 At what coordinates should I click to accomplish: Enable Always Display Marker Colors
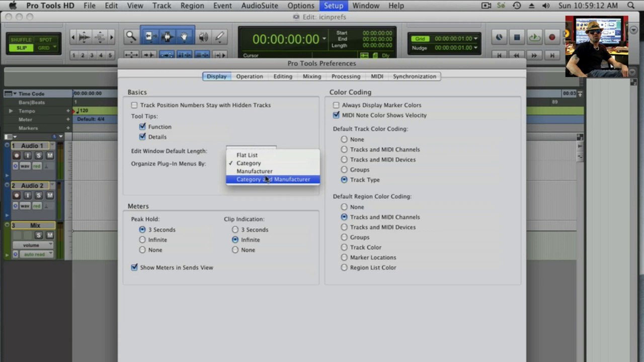pos(336,105)
